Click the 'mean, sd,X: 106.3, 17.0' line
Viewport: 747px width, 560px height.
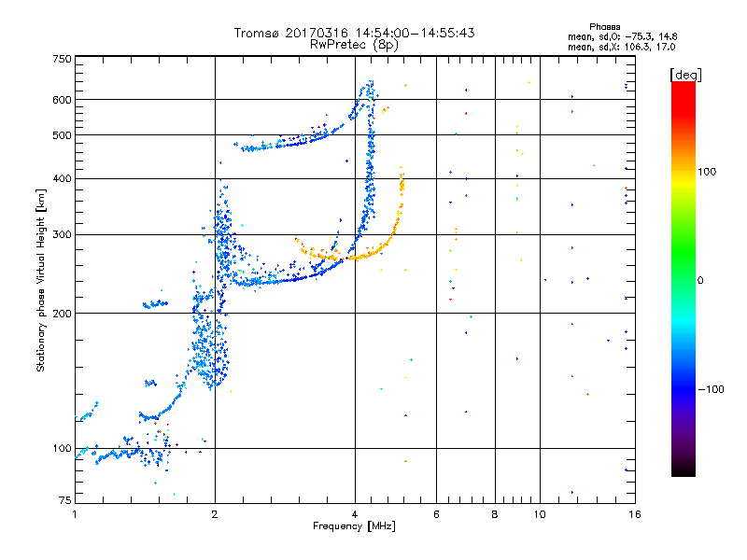(621, 47)
